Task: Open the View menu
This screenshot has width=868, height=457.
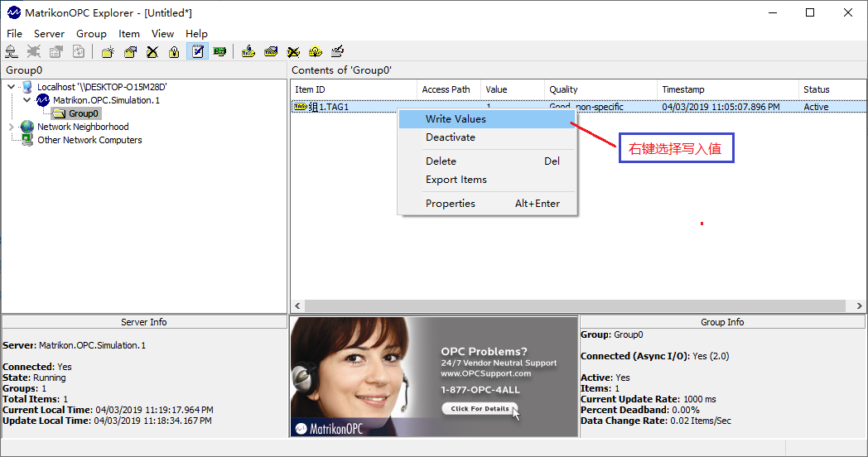Action: [x=162, y=34]
